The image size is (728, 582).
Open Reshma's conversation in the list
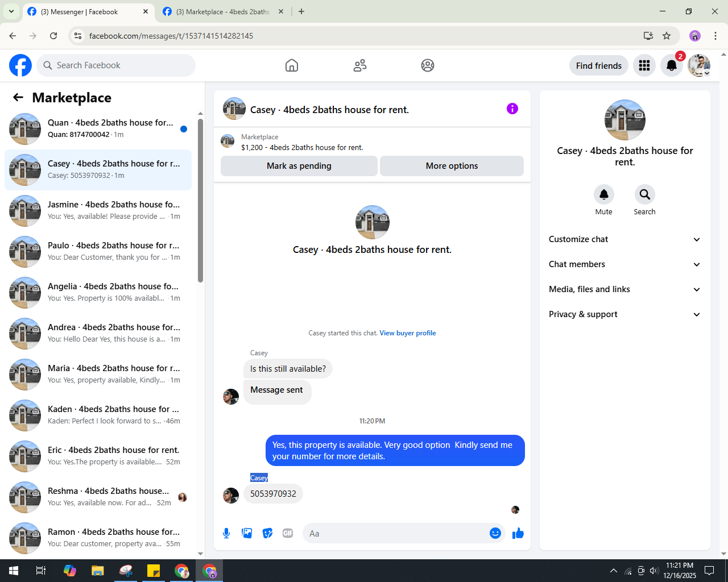tap(98, 497)
